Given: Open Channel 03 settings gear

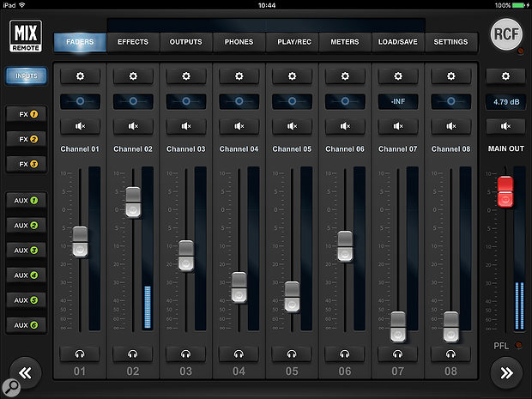Looking at the screenshot, I should (186, 76).
